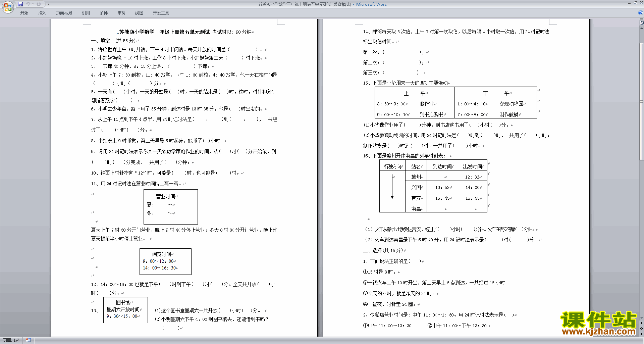Click the 第三次 answer line
This screenshot has width=644, height=344.
[x=394, y=72]
